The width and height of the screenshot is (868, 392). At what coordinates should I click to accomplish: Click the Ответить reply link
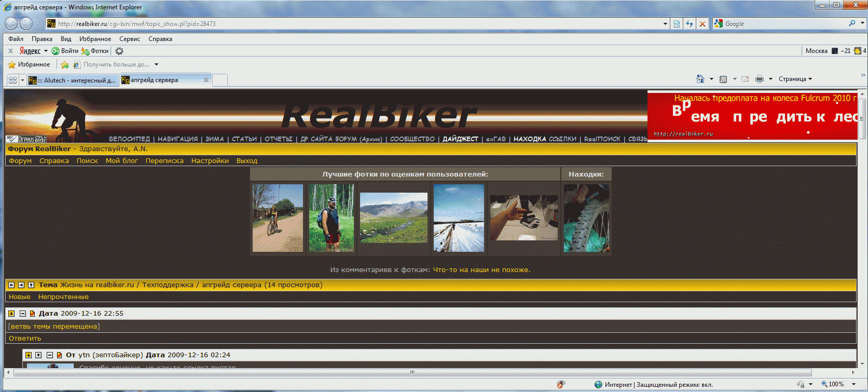coord(25,338)
